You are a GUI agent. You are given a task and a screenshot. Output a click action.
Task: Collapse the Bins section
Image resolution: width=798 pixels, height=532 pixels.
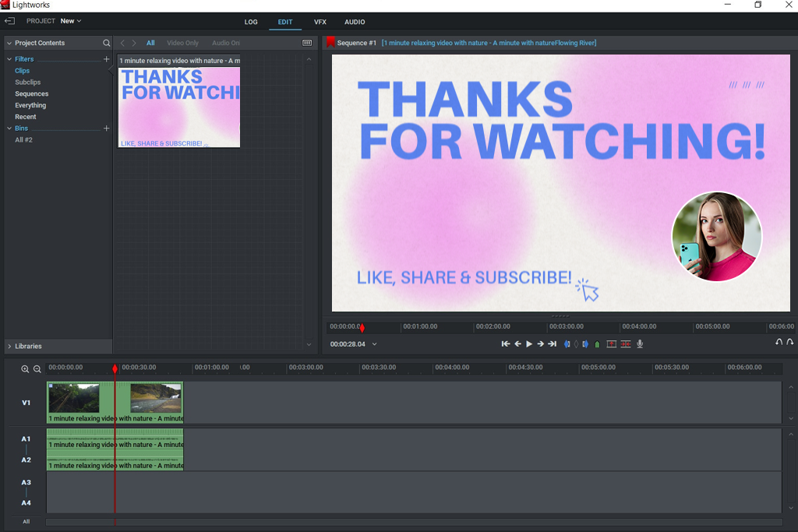coord(9,129)
